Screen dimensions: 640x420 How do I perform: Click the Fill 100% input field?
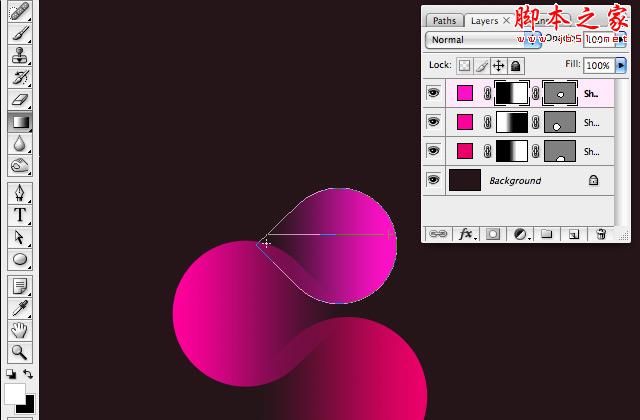coord(599,65)
